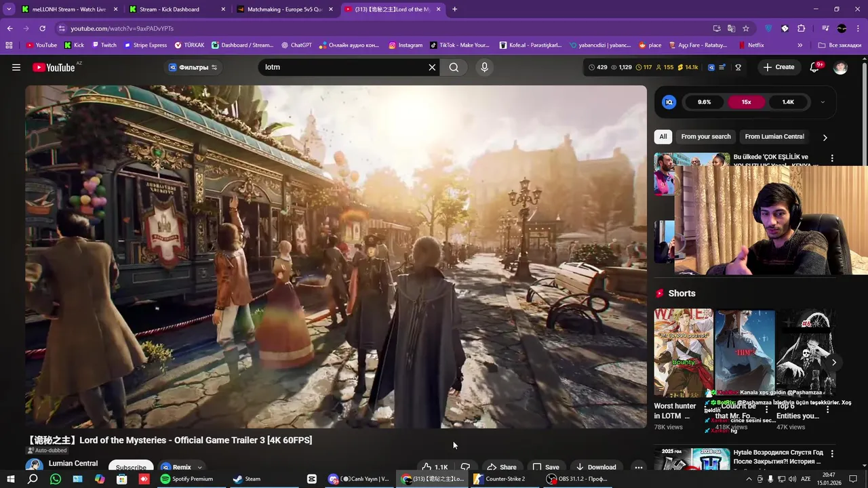This screenshot has width=868, height=488.
Task: Open the vidIQ list icon in header
Action: (x=722, y=67)
